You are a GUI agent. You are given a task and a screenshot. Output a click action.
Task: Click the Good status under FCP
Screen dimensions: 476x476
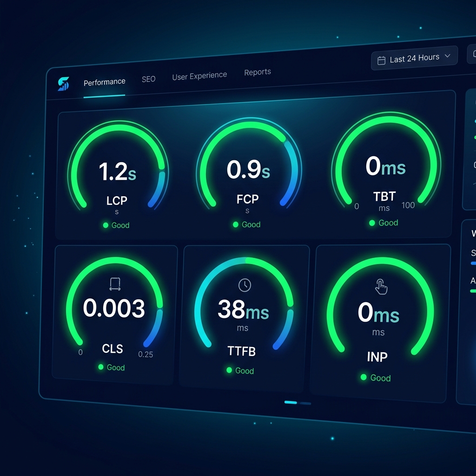point(247,225)
